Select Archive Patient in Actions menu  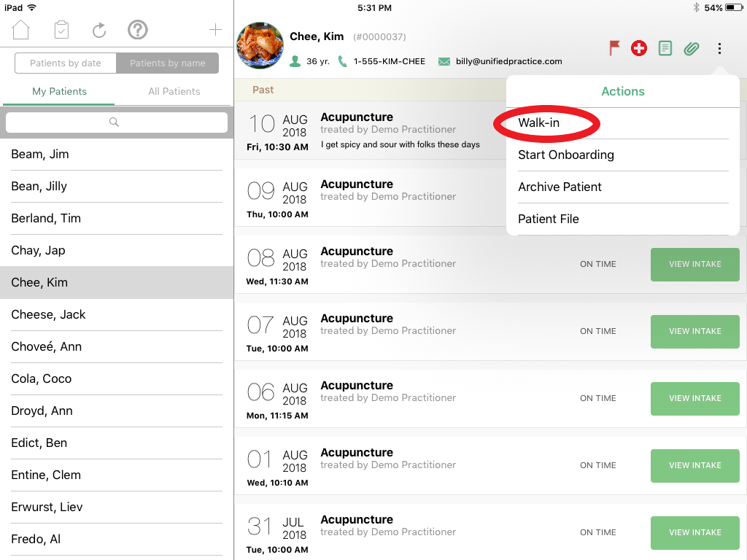(x=560, y=187)
